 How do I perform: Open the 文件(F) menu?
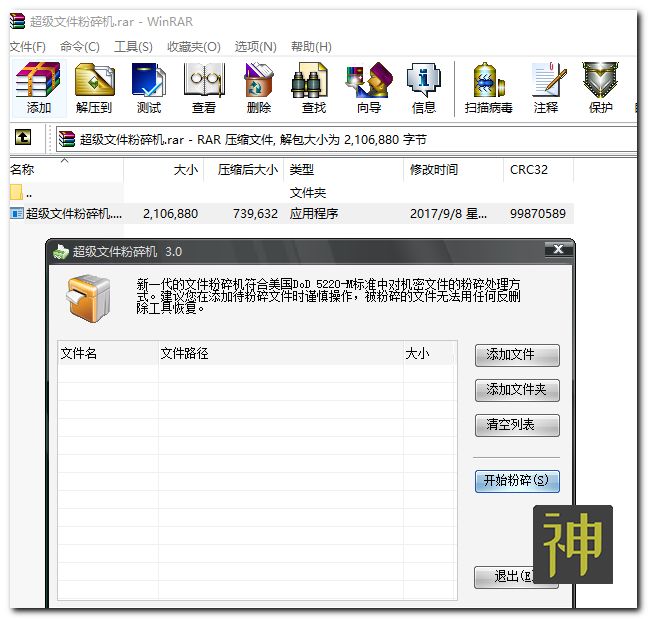[27, 46]
